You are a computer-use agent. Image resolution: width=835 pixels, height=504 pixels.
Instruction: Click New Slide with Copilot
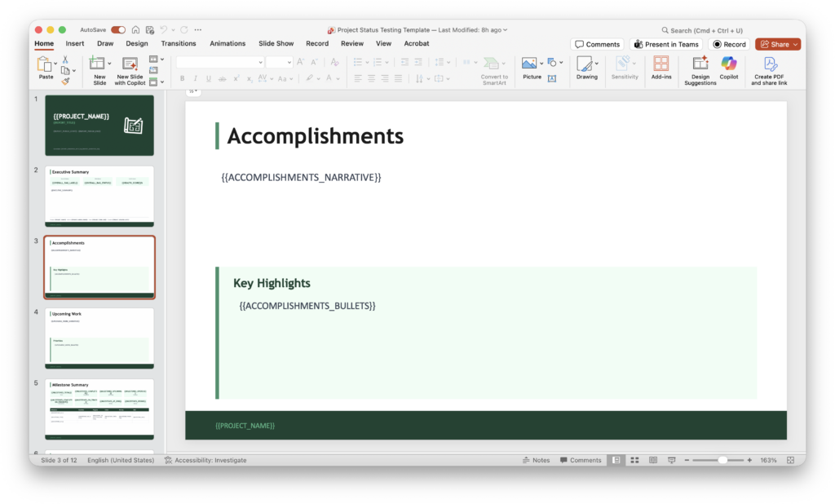130,64
